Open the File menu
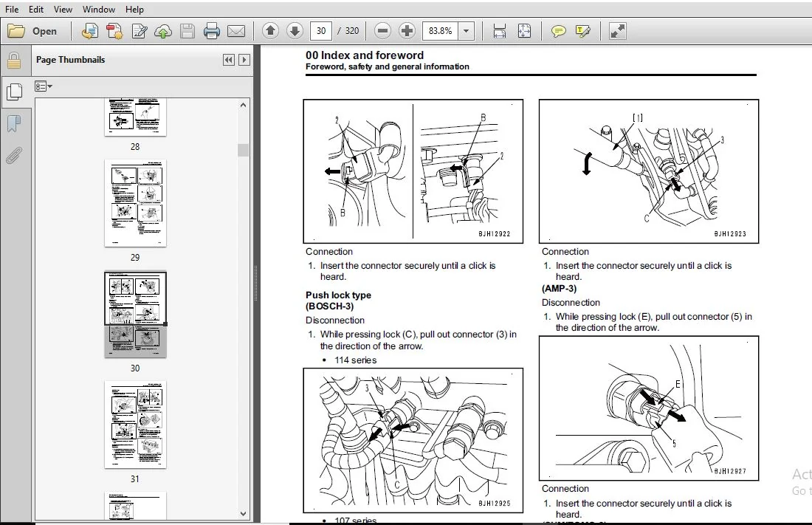The width and height of the screenshot is (812, 525). click(11, 10)
